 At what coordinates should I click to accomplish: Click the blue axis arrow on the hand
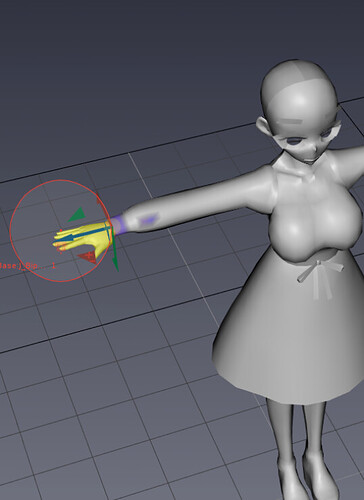83,235
